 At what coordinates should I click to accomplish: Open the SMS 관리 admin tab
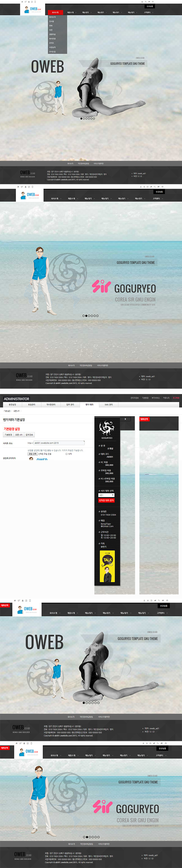[x=109, y=404]
